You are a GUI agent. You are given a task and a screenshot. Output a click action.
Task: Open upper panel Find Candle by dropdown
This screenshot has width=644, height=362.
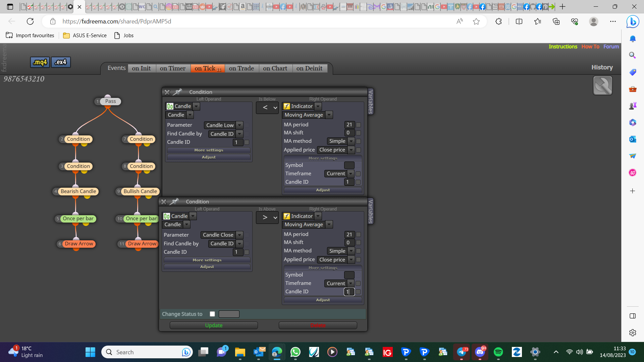point(225,134)
